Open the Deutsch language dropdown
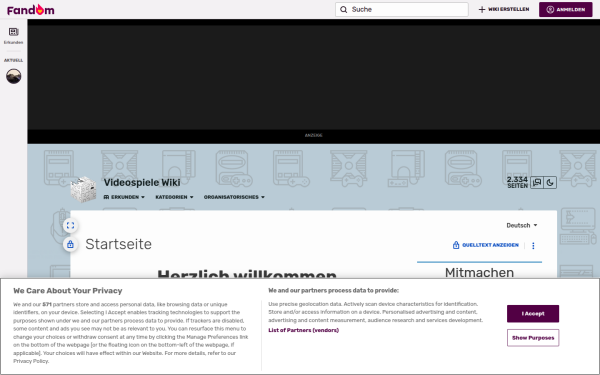Image resolution: width=600 pixels, height=375 pixels. [x=522, y=225]
